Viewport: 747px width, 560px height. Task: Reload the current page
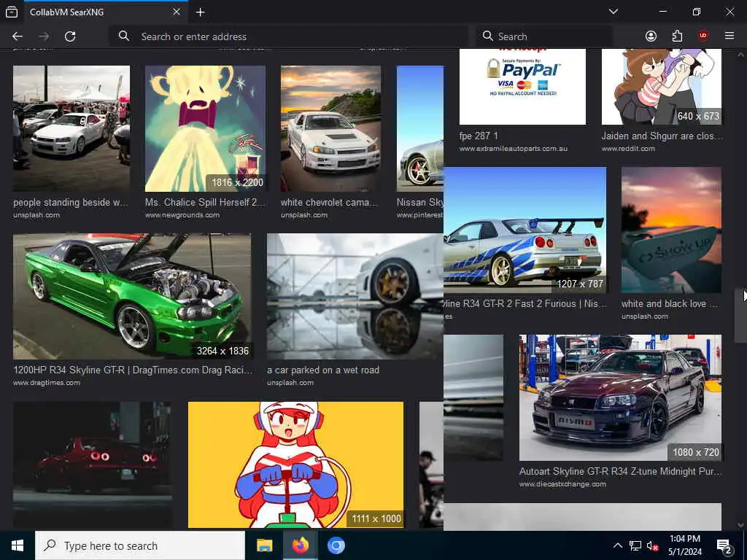pyautogui.click(x=70, y=36)
